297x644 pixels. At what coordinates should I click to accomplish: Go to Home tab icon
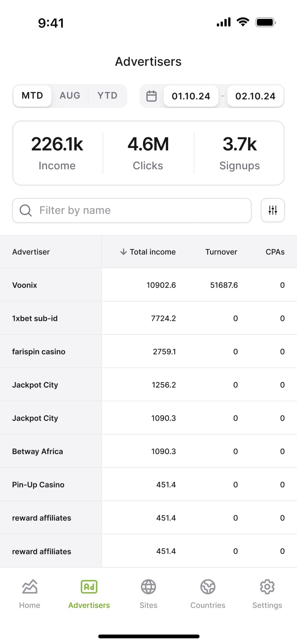29,587
